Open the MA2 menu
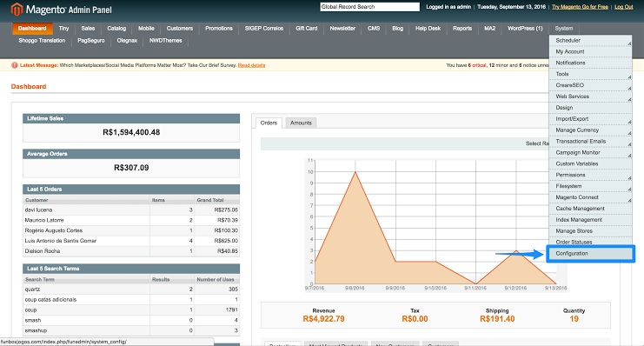 [489, 29]
